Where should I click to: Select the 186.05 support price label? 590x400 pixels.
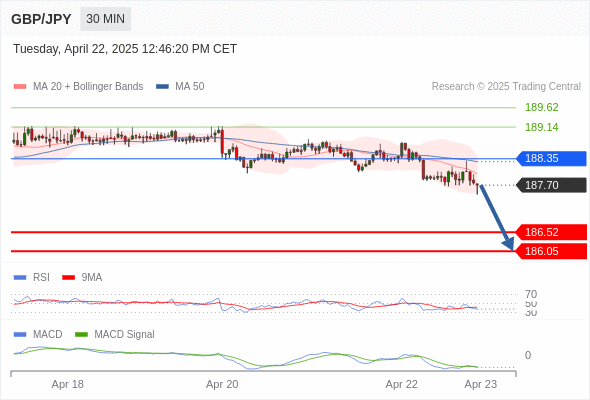551,251
